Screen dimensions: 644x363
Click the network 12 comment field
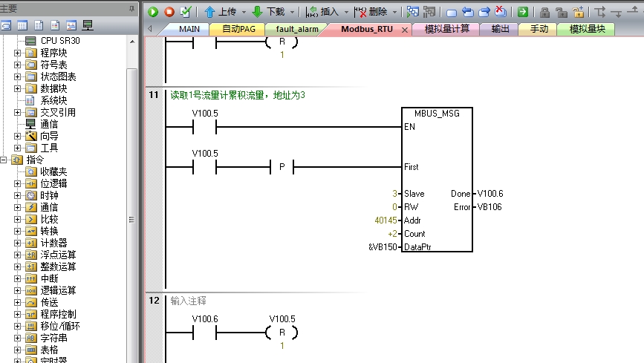(x=189, y=301)
